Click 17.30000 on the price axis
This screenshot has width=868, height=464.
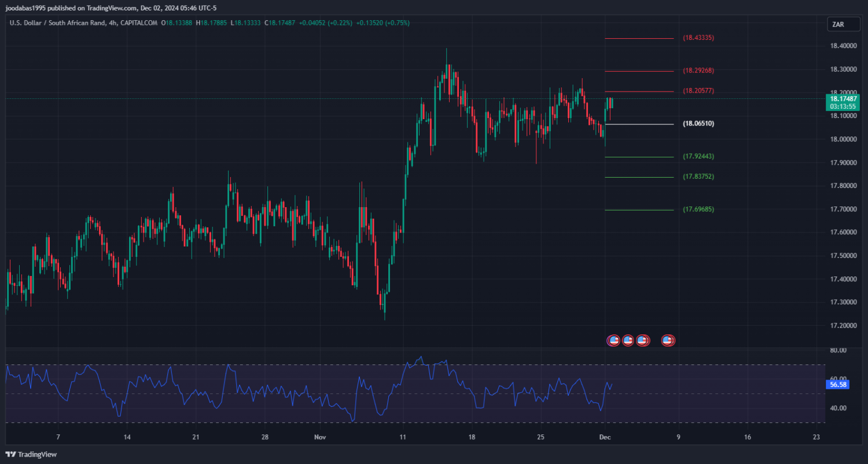[x=843, y=303]
